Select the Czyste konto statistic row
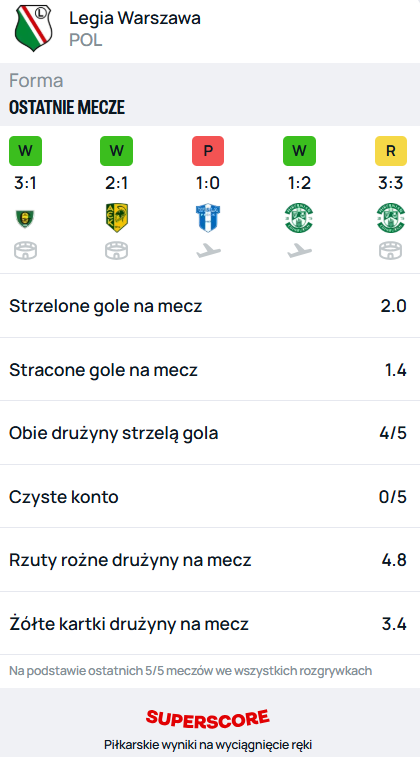Screen dimensions: 420x757 [210, 497]
